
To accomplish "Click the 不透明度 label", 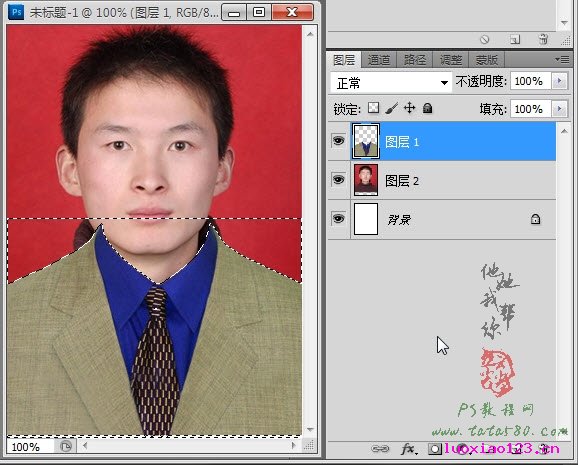I will (x=481, y=81).
